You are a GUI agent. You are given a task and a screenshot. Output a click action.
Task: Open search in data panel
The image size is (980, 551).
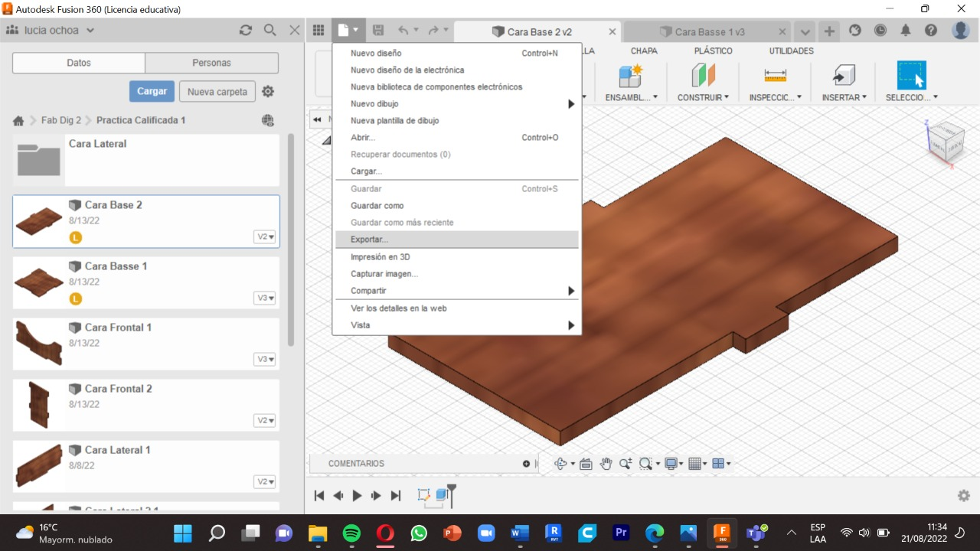pos(270,31)
